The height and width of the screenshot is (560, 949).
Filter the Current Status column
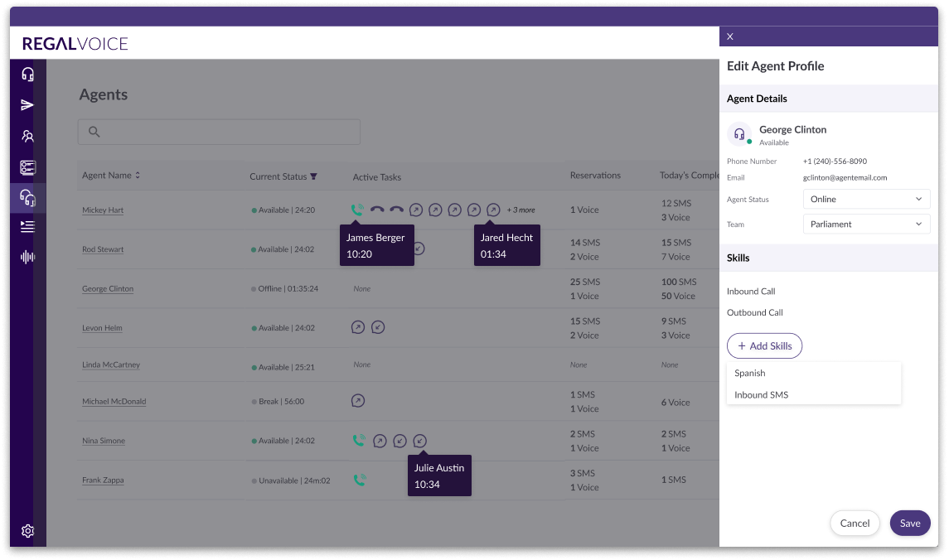pyautogui.click(x=313, y=176)
